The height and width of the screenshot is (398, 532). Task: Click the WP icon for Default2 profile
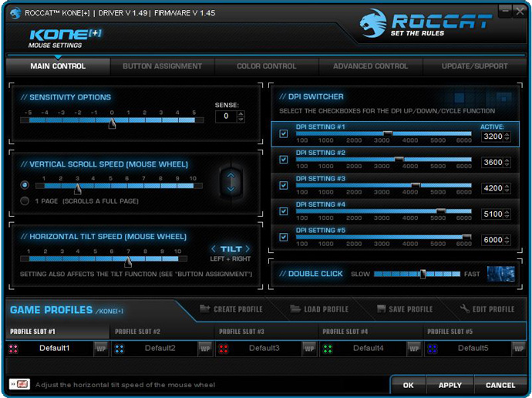point(205,349)
